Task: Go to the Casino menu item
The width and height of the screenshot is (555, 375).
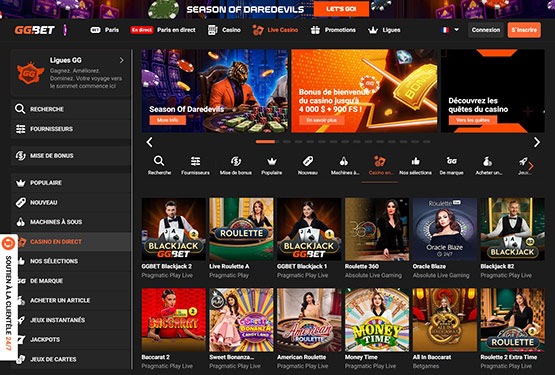Action: [x=224, y=30]
